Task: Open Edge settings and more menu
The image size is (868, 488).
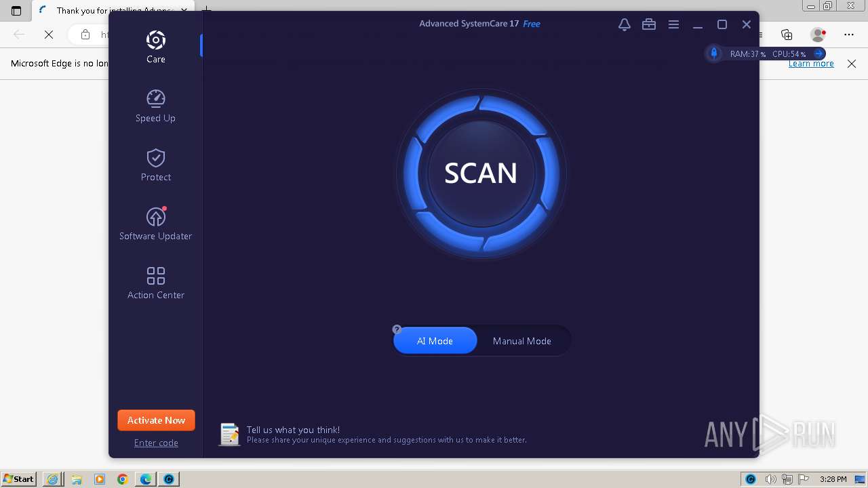Action: [849, 35]
